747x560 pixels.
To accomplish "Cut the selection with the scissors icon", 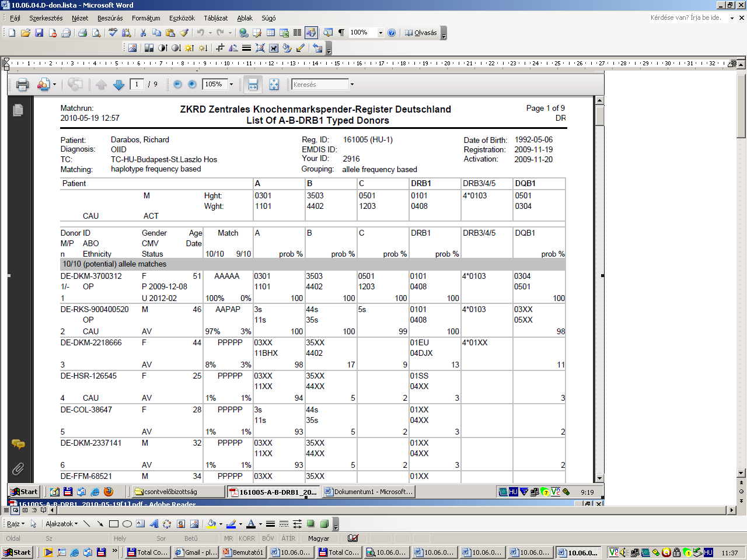I will pos(143,33).
